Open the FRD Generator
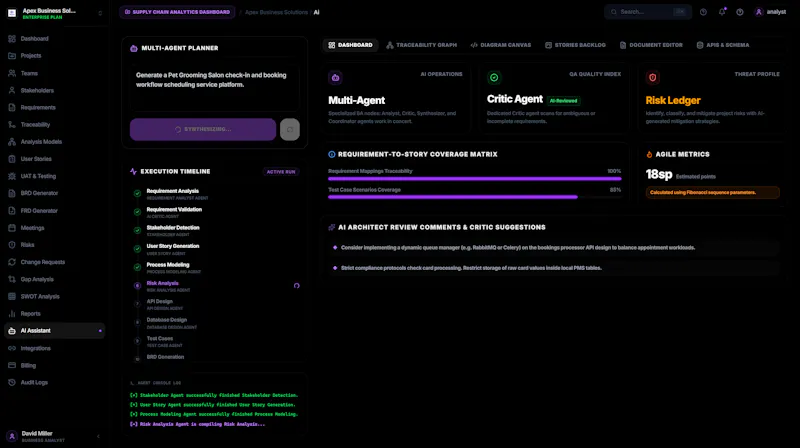The image size is (800, 448). tap(54, 211)
